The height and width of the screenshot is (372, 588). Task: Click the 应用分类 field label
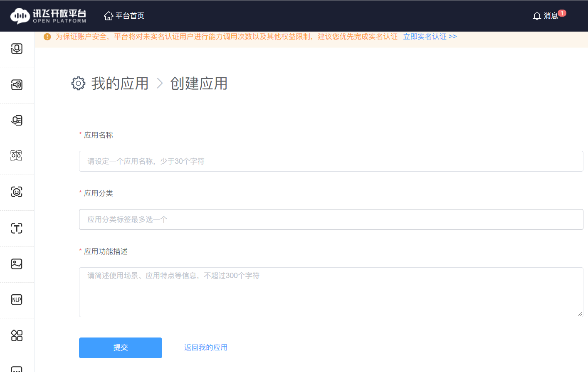(x=99, y=193)
